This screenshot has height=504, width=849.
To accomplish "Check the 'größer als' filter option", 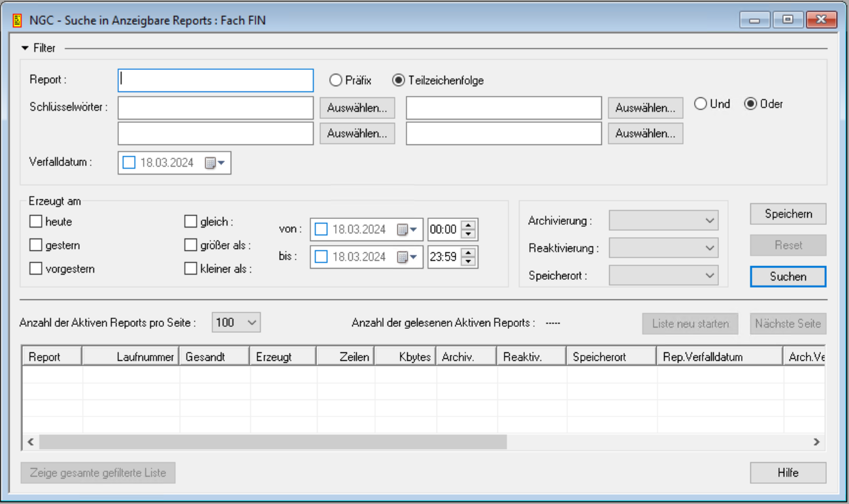I will click(190, 244).
